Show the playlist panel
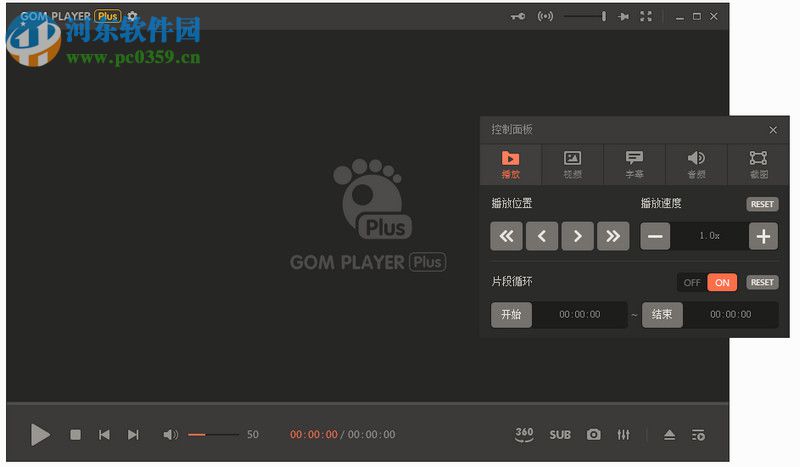This screenshot has height=467, width=800. click(698, 435)
